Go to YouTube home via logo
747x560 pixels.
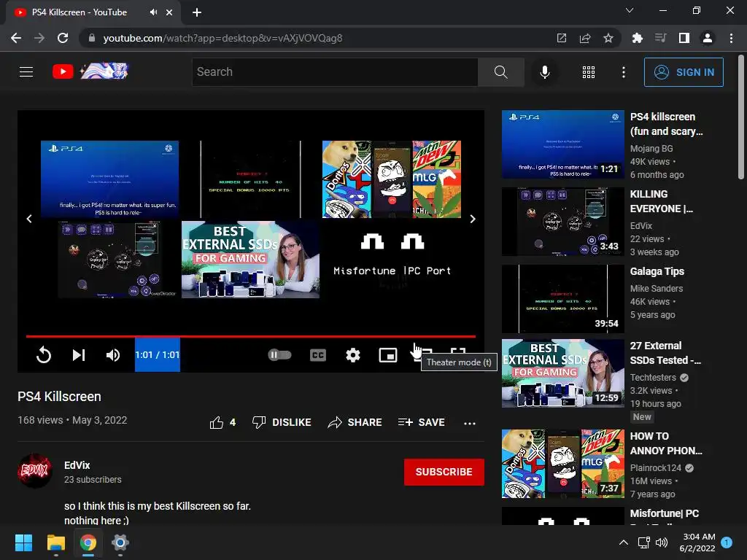(90, 71)
